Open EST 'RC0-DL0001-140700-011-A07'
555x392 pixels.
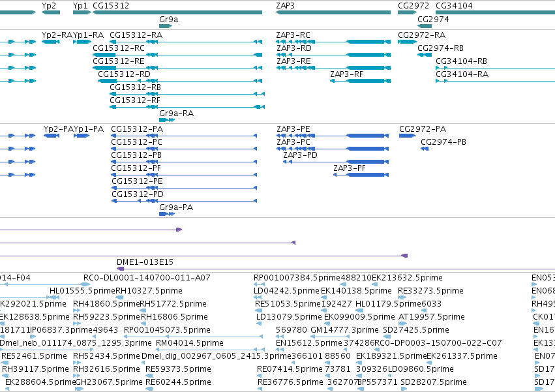(147, 278)
